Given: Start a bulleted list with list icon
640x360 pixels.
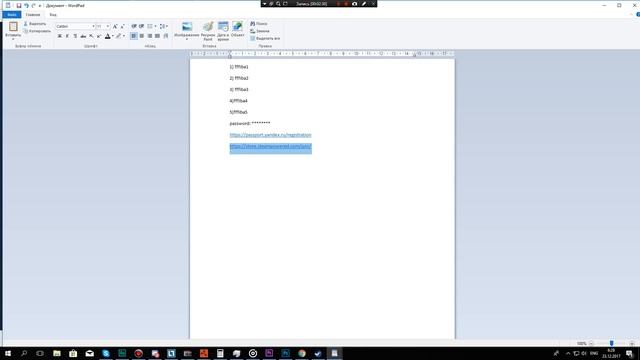Looking at the screenshot, I should (x=150, y=26).
